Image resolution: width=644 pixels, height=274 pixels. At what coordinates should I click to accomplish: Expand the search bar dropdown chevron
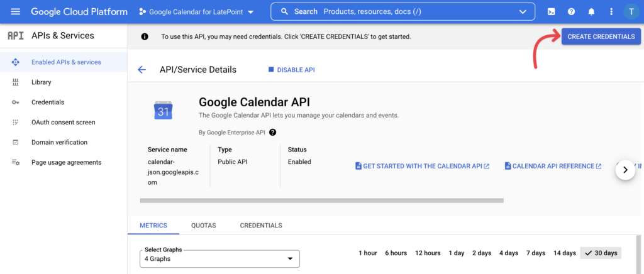click(523, 12)
